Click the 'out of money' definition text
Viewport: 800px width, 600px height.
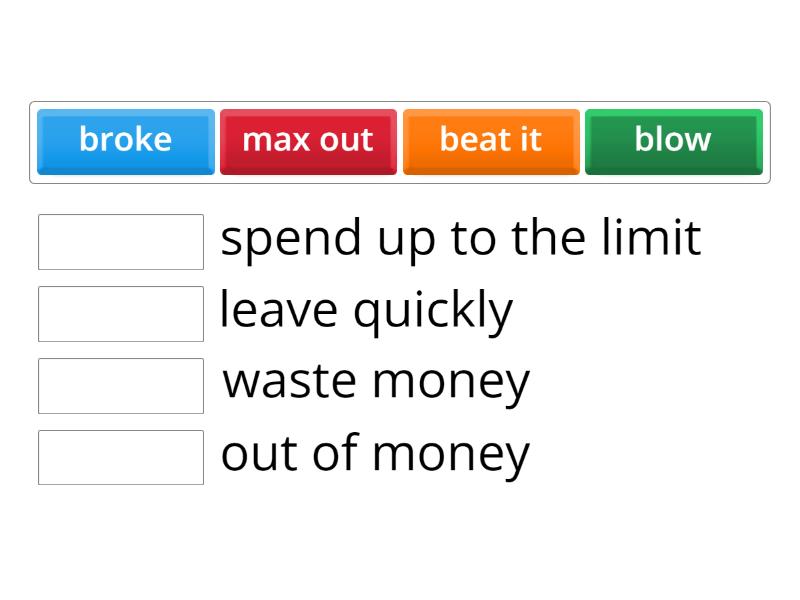click(375, 455)
